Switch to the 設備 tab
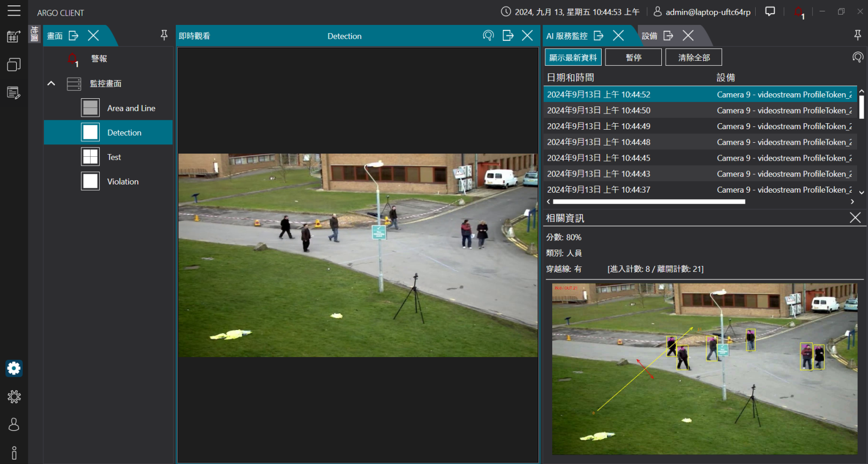 (649, 36)
